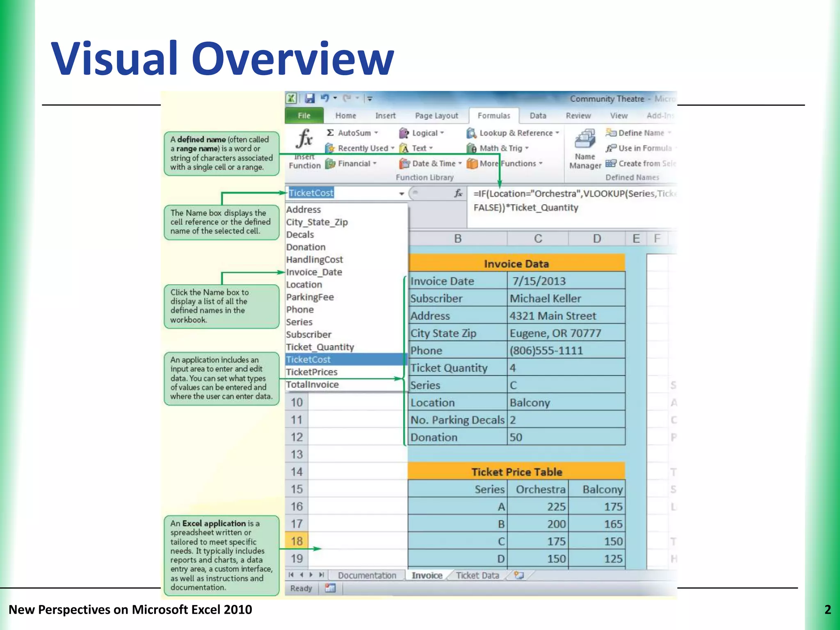
Task: Click the Redo icon
Action: pos(347,98)
